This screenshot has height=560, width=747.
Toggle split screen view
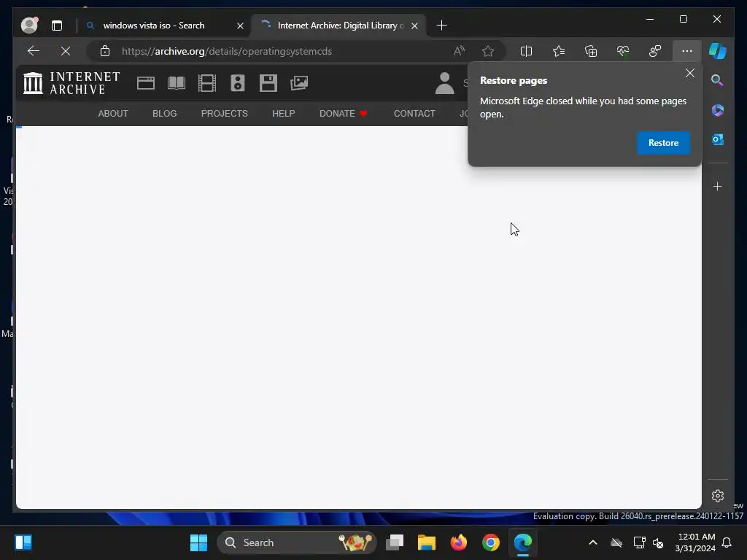[x=526, y=51]
